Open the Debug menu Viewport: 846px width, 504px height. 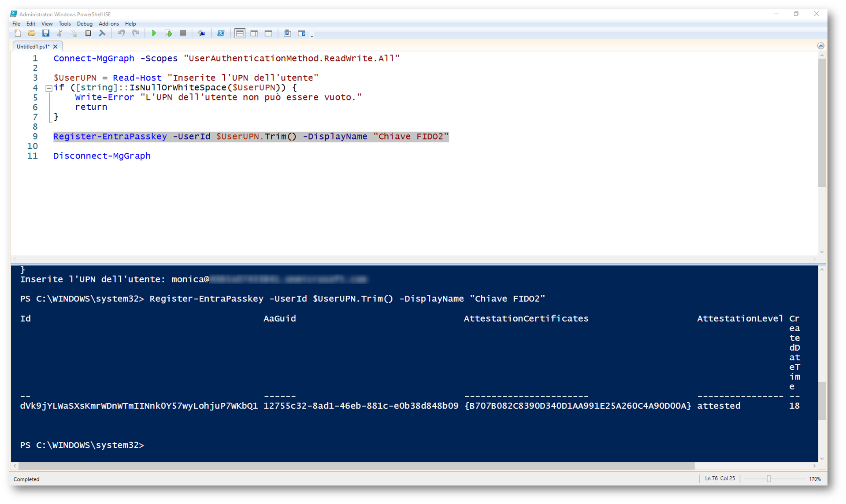85,24
